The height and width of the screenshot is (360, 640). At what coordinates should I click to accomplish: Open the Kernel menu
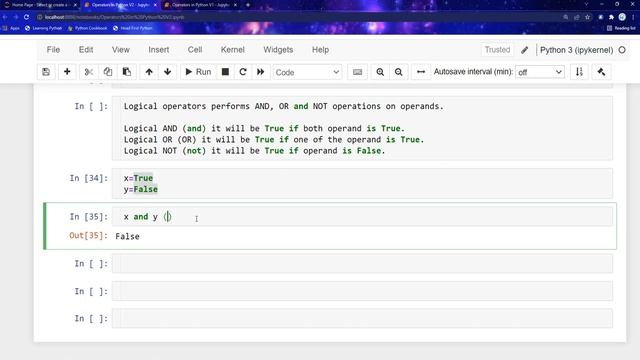point(233,50)
